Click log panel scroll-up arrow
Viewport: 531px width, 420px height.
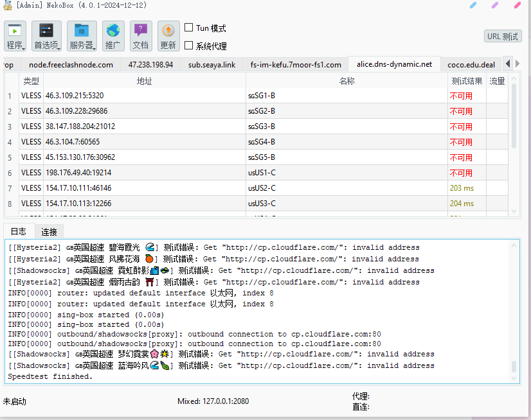514,245
